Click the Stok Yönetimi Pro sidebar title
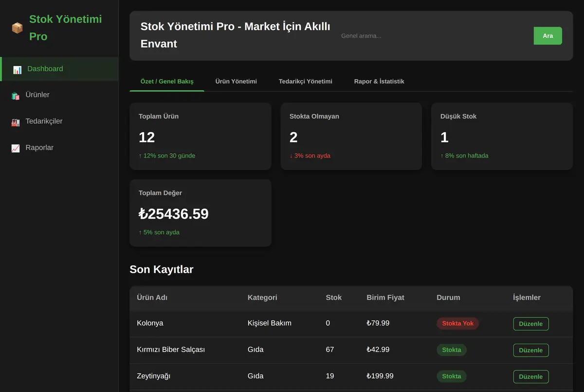The height and width of the screenshot is (392, 584). (x=66, y=28)
